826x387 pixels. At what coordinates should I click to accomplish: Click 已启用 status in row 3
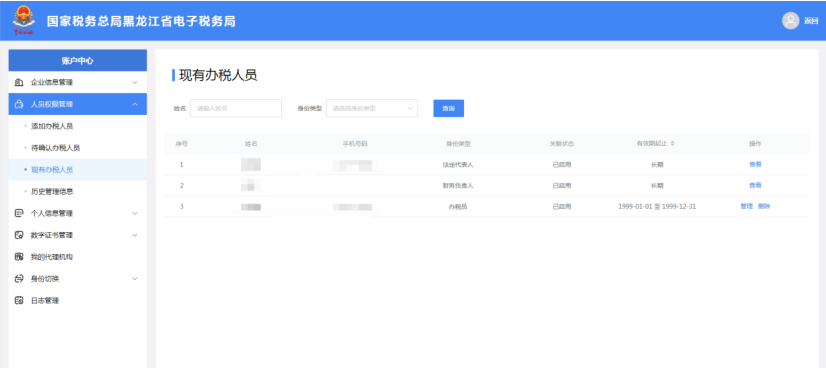[x=562, y=206]
